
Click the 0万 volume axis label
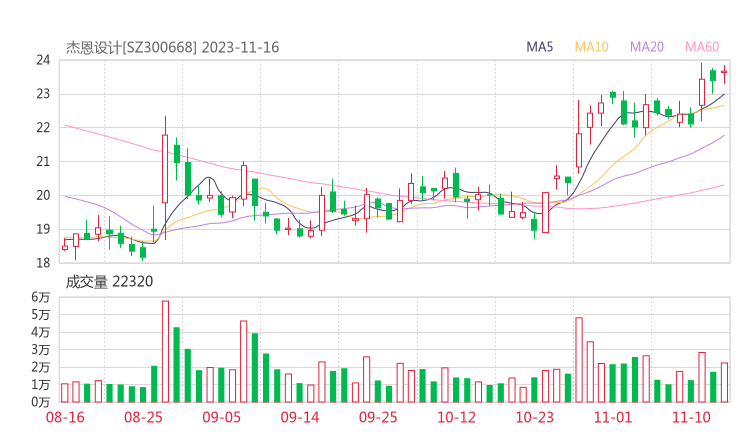(x=41, y=402)
